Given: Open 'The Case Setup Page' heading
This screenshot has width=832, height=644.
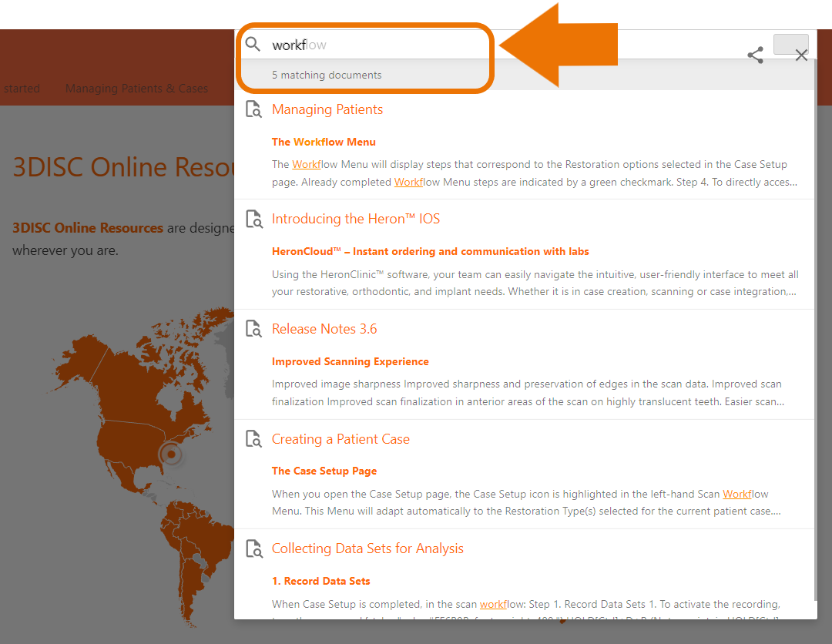Looking at the screenshot, I should pos(324,471).
